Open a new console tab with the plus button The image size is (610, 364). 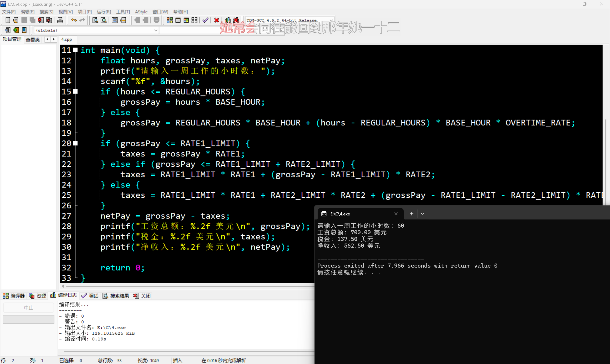click(412, 214)
